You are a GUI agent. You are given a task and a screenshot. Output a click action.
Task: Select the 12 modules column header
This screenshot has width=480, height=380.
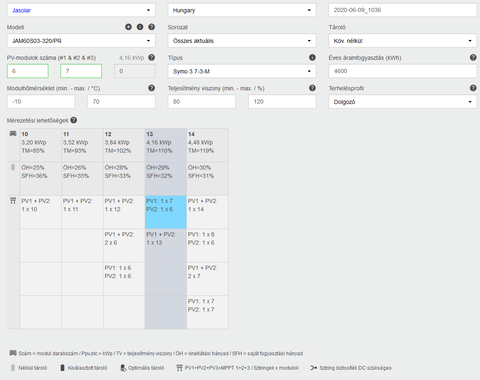point(124,145)
